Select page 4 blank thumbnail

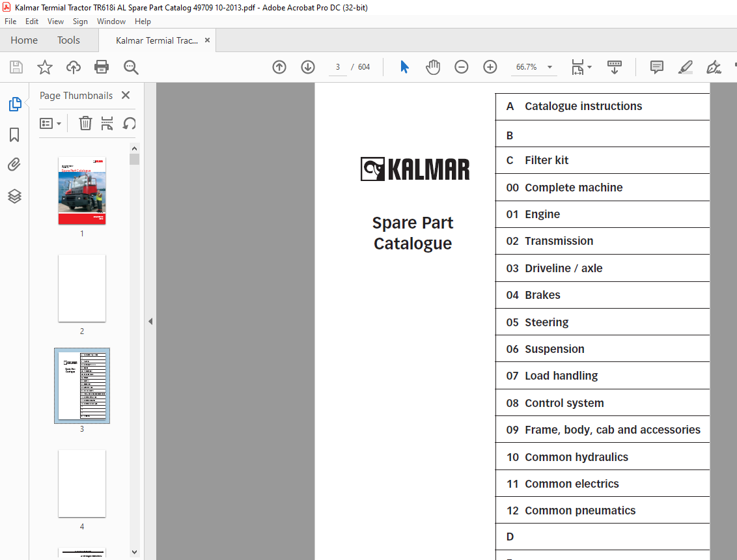coord(82,483)
